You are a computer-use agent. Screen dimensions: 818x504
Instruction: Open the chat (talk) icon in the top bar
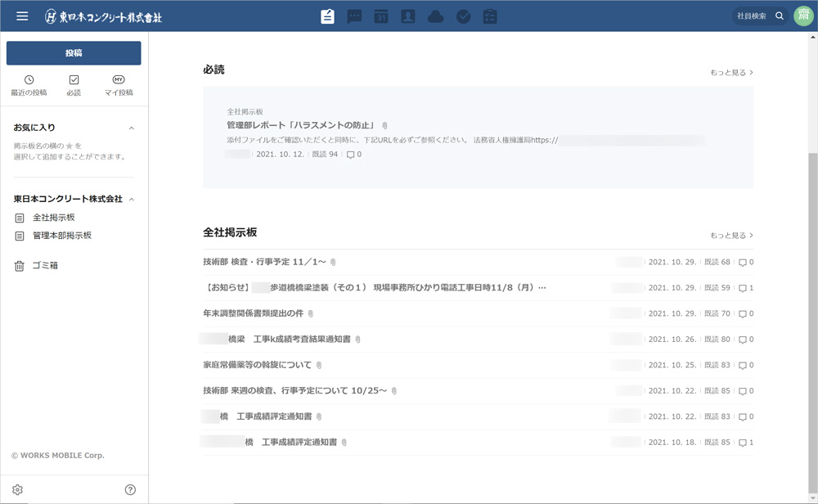coord(354,16)
